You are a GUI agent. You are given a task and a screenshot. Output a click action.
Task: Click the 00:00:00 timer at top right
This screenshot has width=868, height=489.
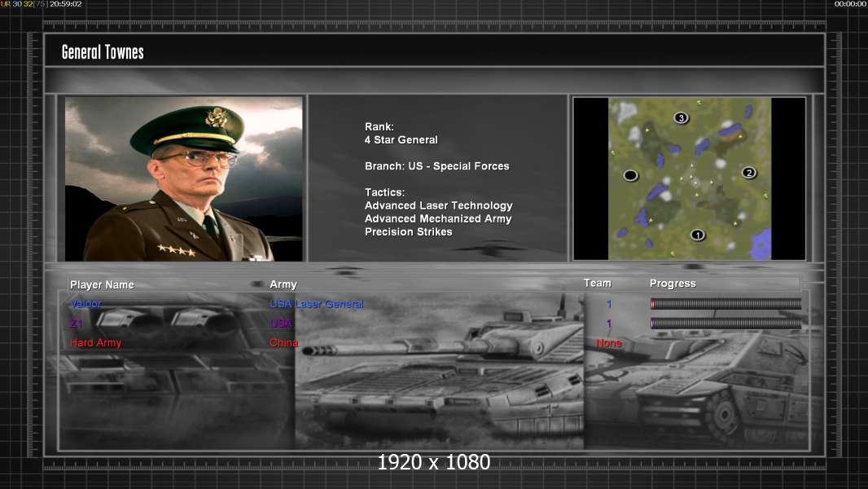pos(850,4)
